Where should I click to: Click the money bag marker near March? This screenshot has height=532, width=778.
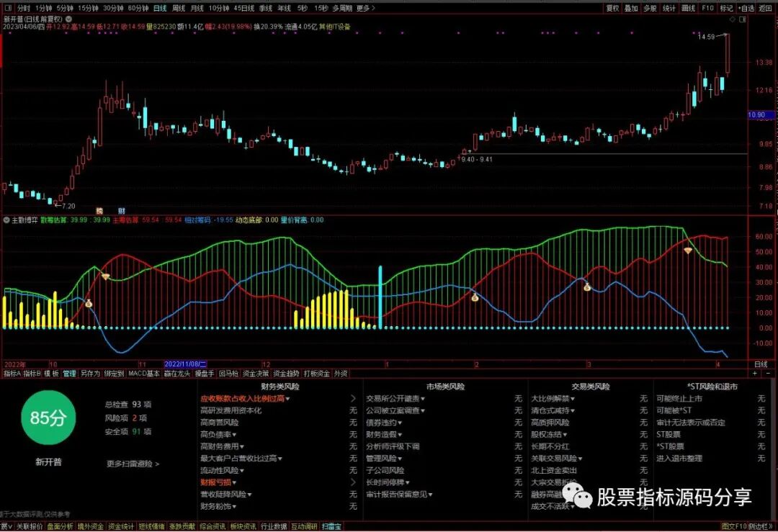588,287
